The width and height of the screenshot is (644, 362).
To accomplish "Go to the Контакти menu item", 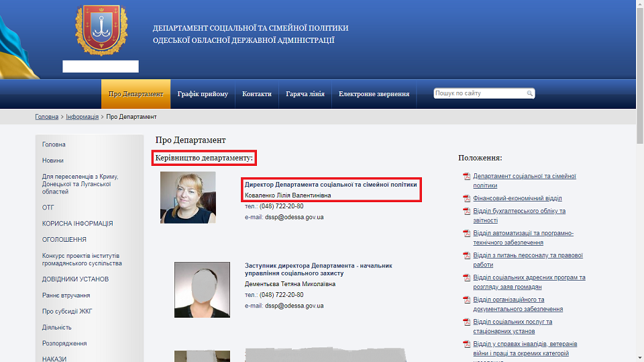I will [x=257, y=94].
